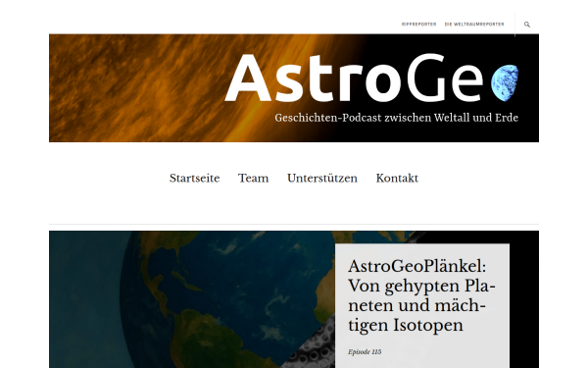Image resolution: width=588 pixels, height=368 pixels.
Task: Click the AstroGeo banner logo
Action: coord(294,88)
